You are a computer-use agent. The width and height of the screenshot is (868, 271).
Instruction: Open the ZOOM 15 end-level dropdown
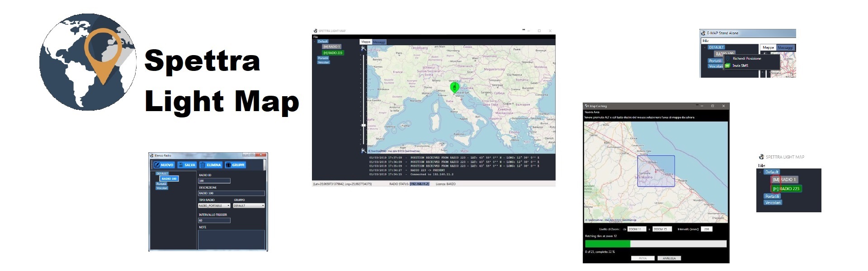pyautogui.click(x=662, y=229)
